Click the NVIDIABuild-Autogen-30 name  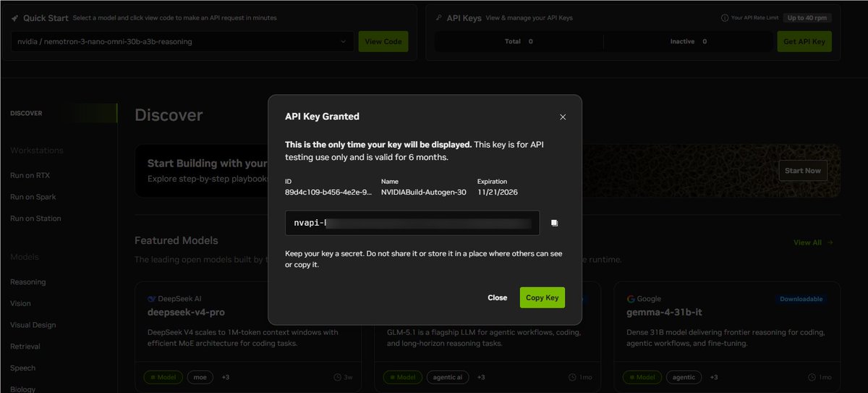click(424, 193)
